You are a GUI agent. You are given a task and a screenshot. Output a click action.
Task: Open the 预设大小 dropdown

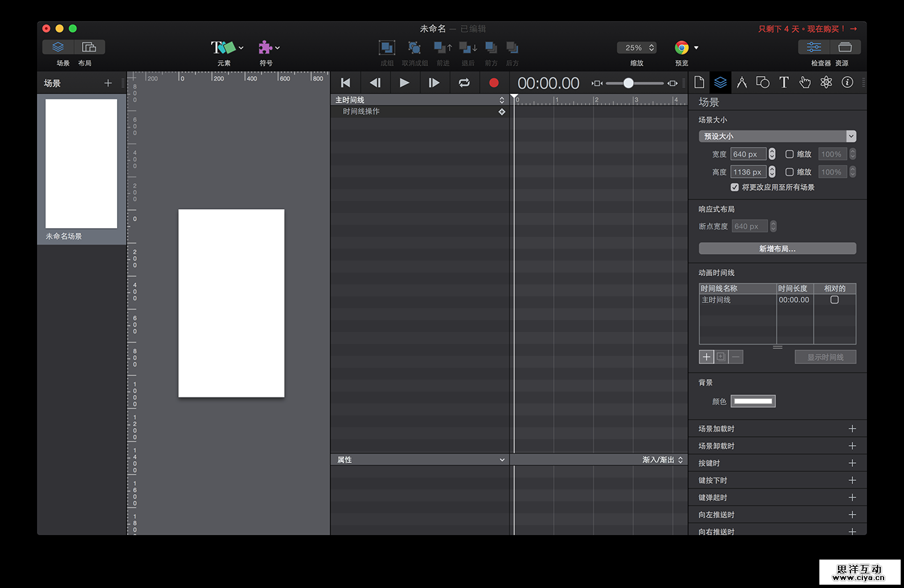coord(777,136)
